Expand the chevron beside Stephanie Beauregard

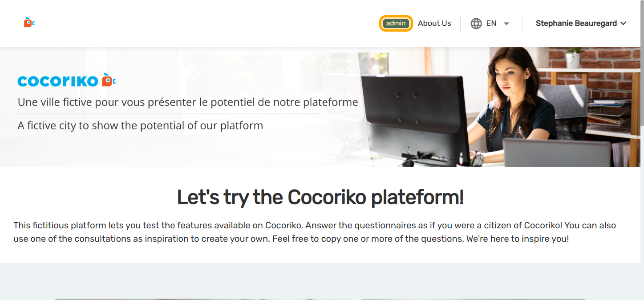[623, 24]
